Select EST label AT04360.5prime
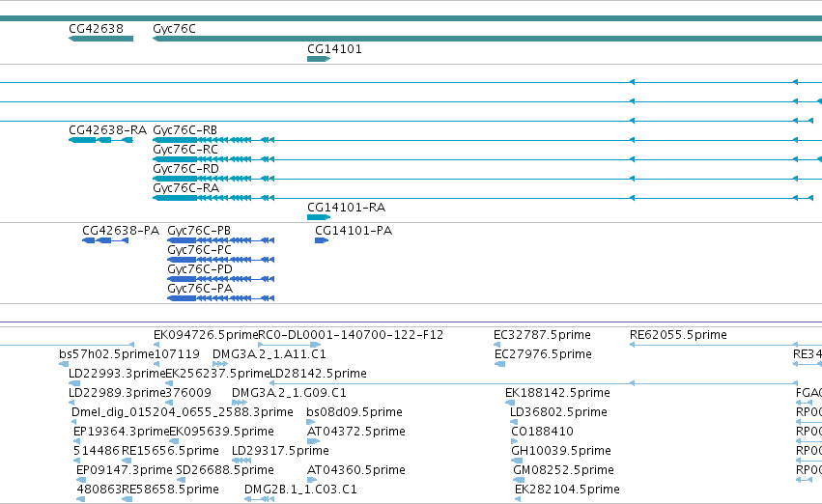This screenshot has height=504, width=822. coord(356,470)
